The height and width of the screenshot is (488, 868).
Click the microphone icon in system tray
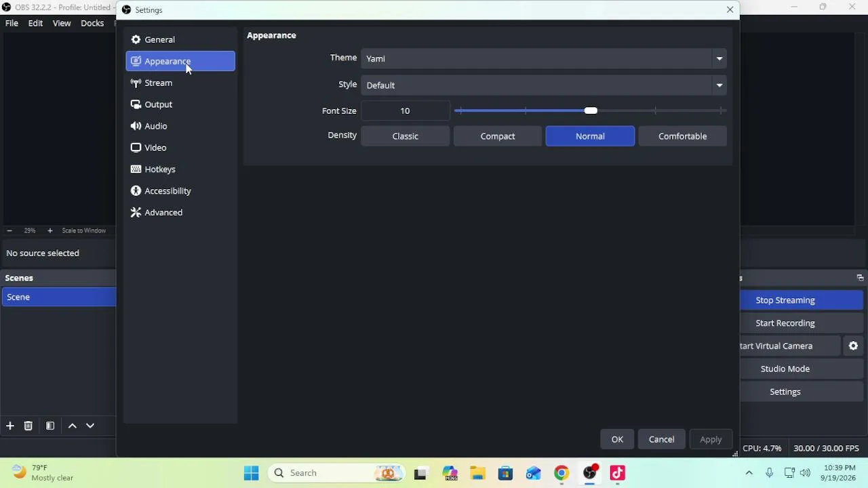[x=769, y=473]
